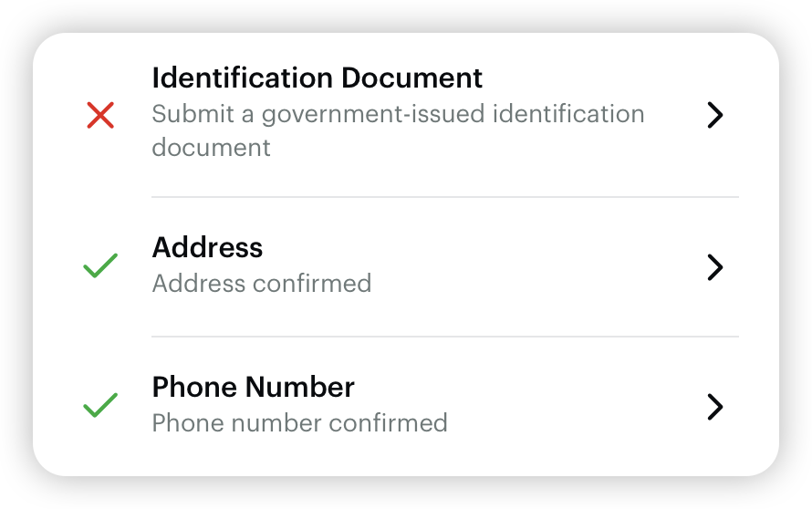
Task: Select the Address heading
Action: click(207, 247)
